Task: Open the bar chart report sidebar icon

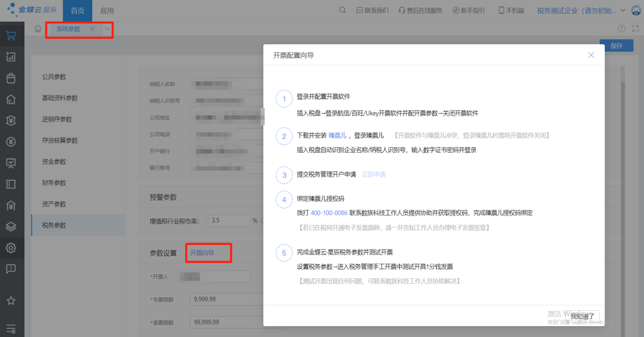Action: pyautogui.click(x=11, y=57)
